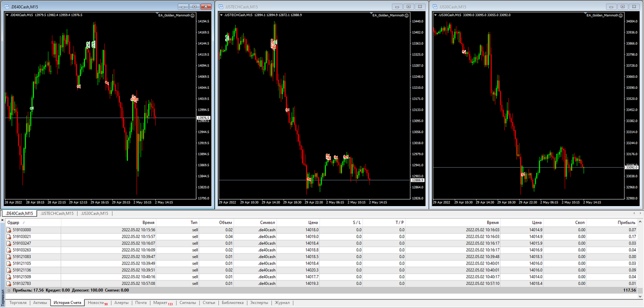Click the US30Cash price scale at 33660.0
The height and width of the screenshot is (308, 644).
pos(632,76)
